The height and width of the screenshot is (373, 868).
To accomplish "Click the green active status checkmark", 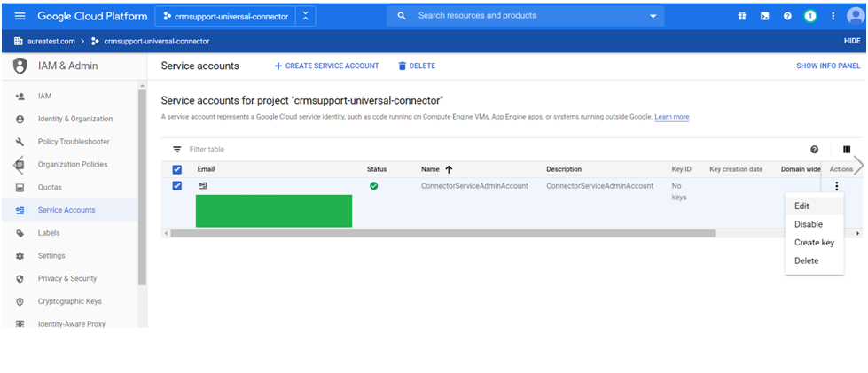I will point(373,186).
